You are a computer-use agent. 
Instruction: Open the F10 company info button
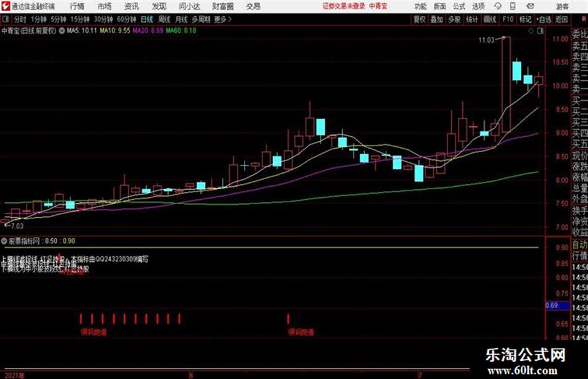[x=508, y=19]
